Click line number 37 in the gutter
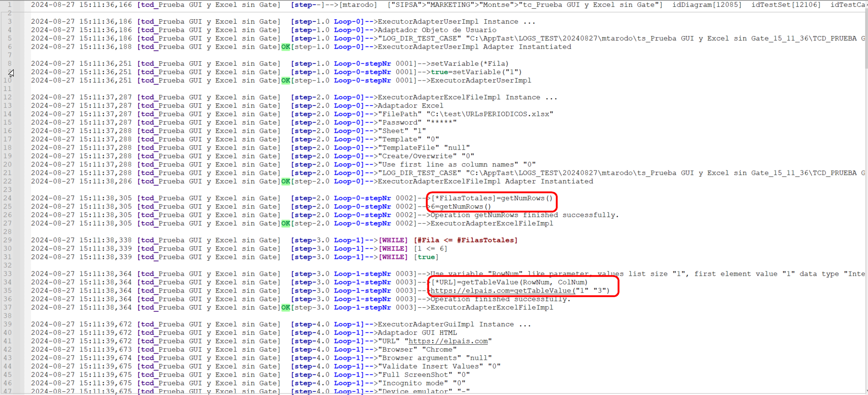Viewport: 868px width, 395px height. coord(7,307)
